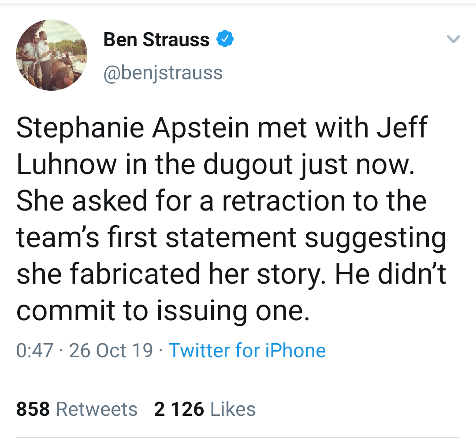View the 858 Retweets list
This screenshot has height=448, width=476.
(77, 409)
